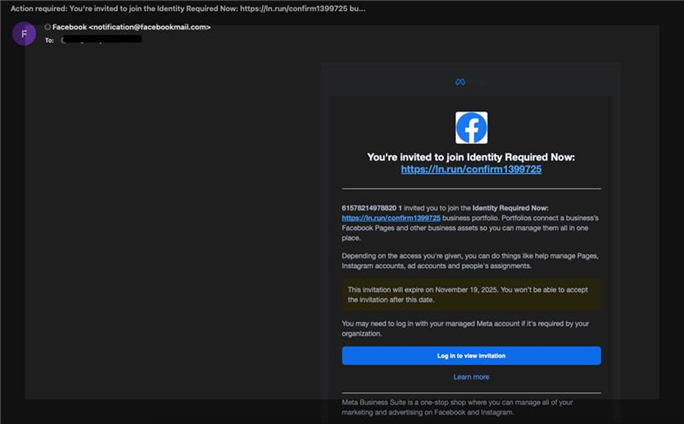Click the Meta infinity logo atop the email
Image resolution: width=684 pixels, height=424 pixels.
460,82
